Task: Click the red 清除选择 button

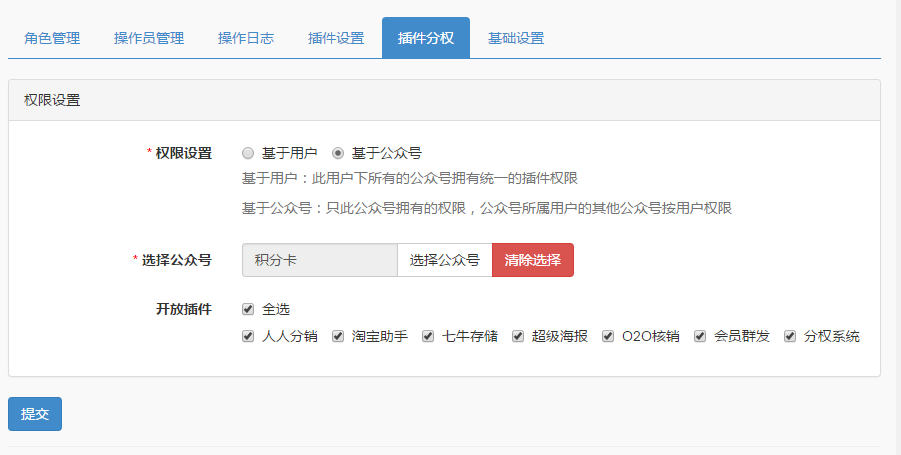Action: click(532, 260)
